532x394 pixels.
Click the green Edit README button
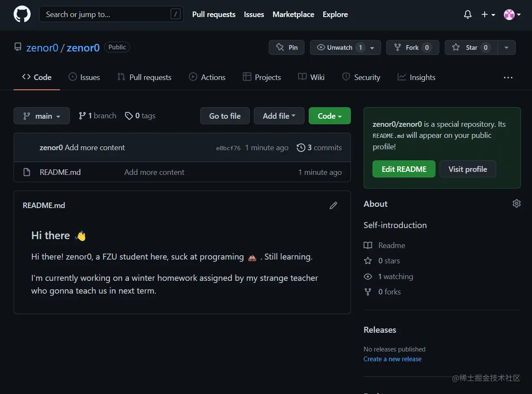(404, 169)
